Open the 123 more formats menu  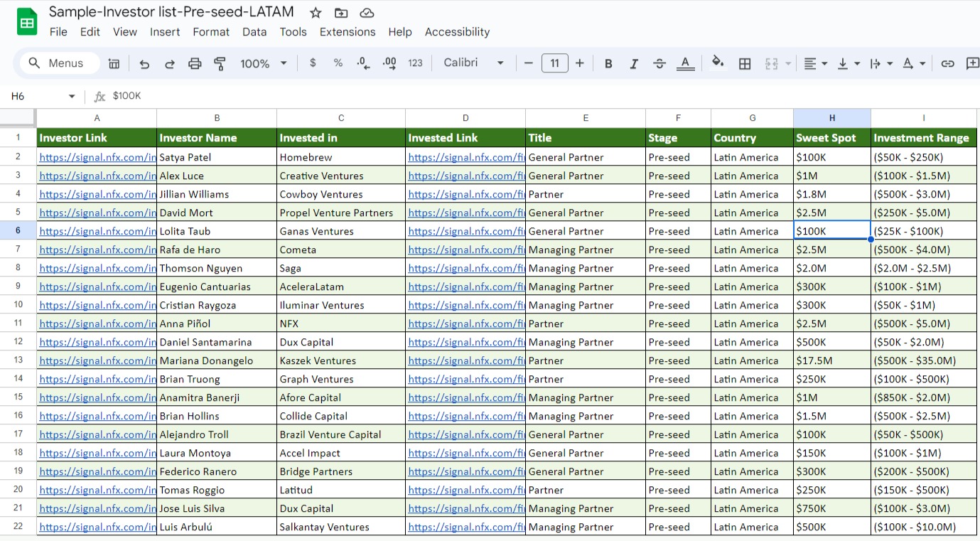click(416, 63)
